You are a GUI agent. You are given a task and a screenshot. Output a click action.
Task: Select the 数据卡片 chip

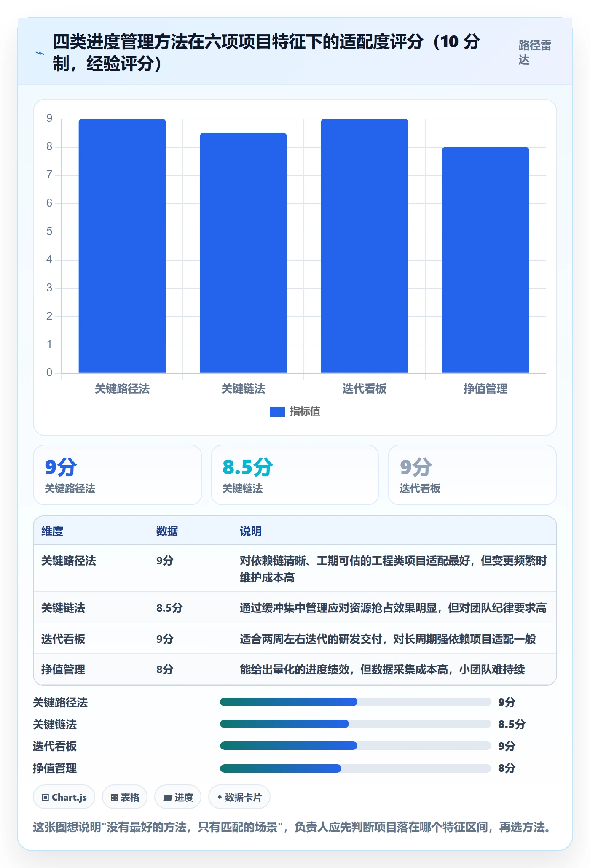239,797
